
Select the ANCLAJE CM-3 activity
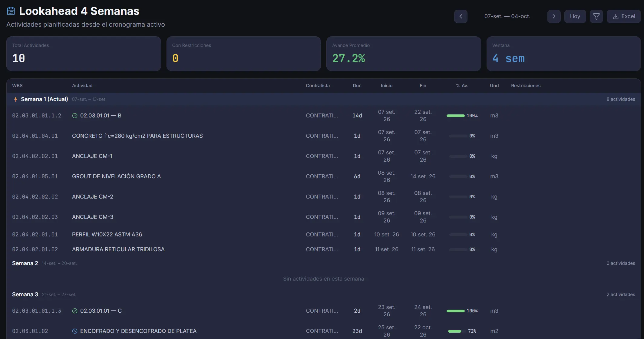click(x=93, y=217)
